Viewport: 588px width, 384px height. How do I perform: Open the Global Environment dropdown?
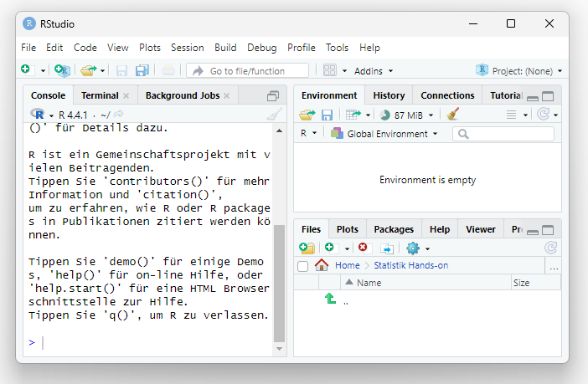[x=384, y=133]
